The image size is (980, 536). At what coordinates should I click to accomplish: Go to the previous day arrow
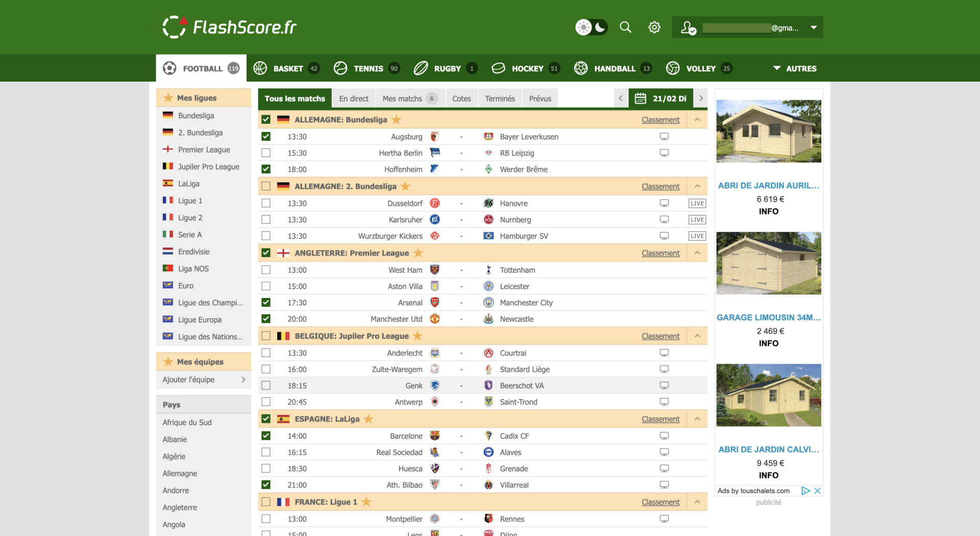(621, 98)
